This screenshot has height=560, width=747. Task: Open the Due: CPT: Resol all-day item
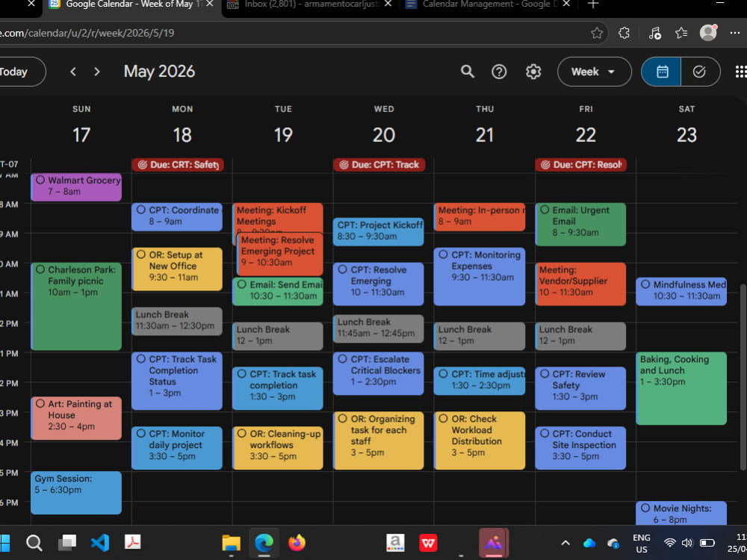click(580, 165)
